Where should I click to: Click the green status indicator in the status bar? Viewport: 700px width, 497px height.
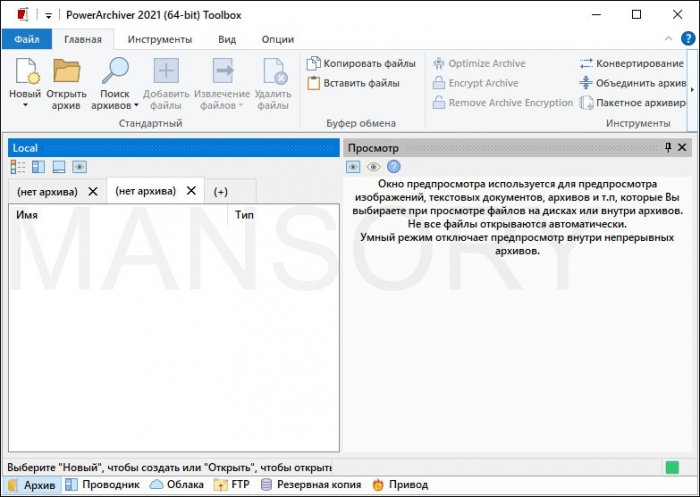point(672,467)
